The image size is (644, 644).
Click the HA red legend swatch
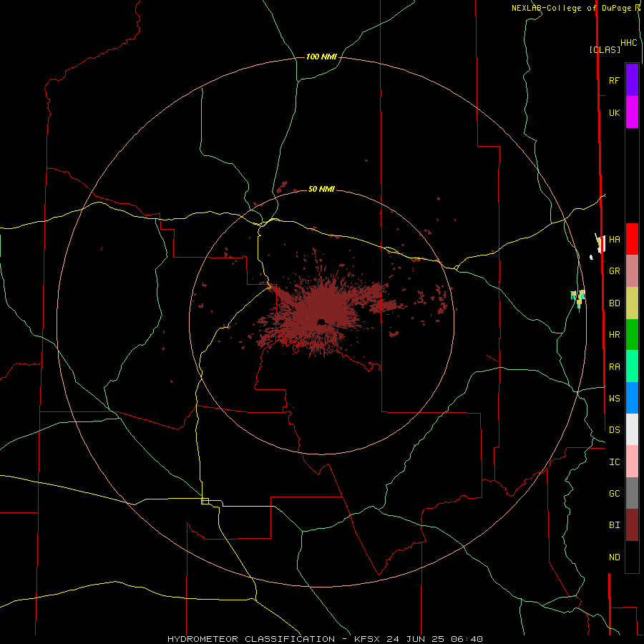(632, 239)
